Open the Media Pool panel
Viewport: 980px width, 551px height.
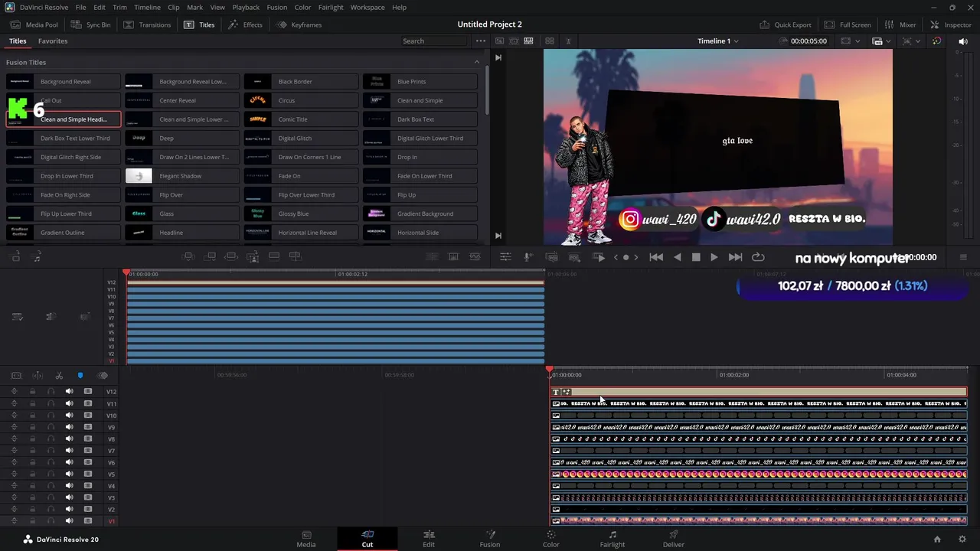pos(34,24)
